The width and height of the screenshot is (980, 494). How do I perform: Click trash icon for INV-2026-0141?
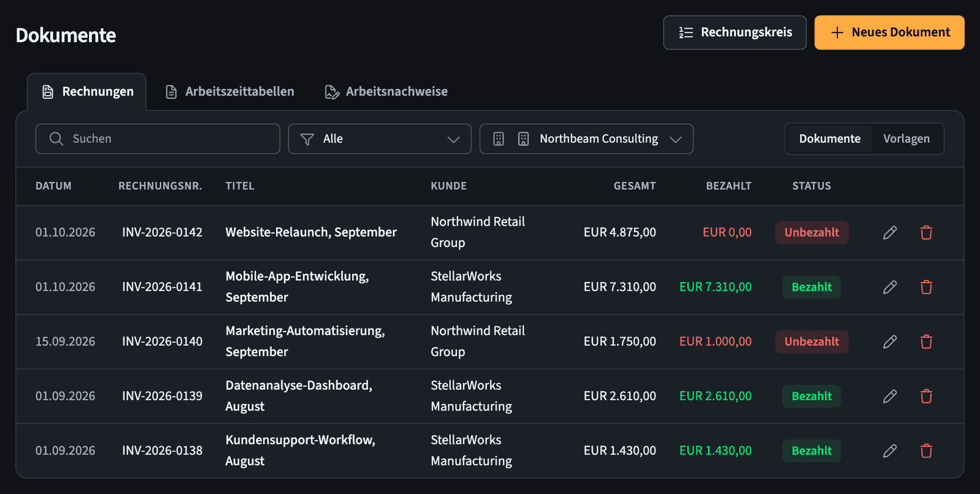(x=926, y=287)
